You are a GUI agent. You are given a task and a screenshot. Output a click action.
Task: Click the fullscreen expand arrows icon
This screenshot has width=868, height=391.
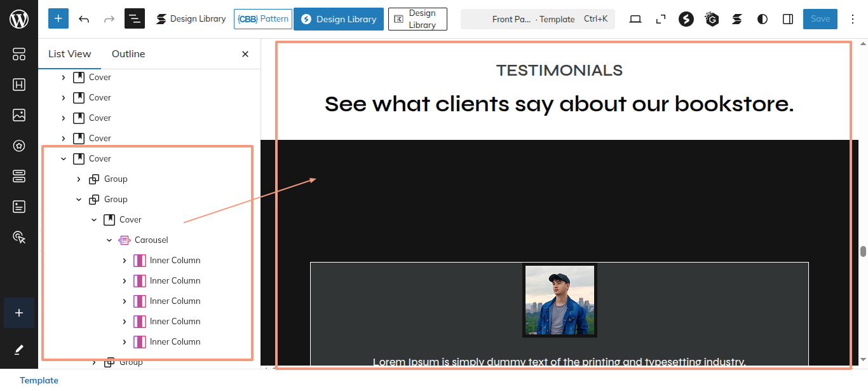tap(661, 19)
